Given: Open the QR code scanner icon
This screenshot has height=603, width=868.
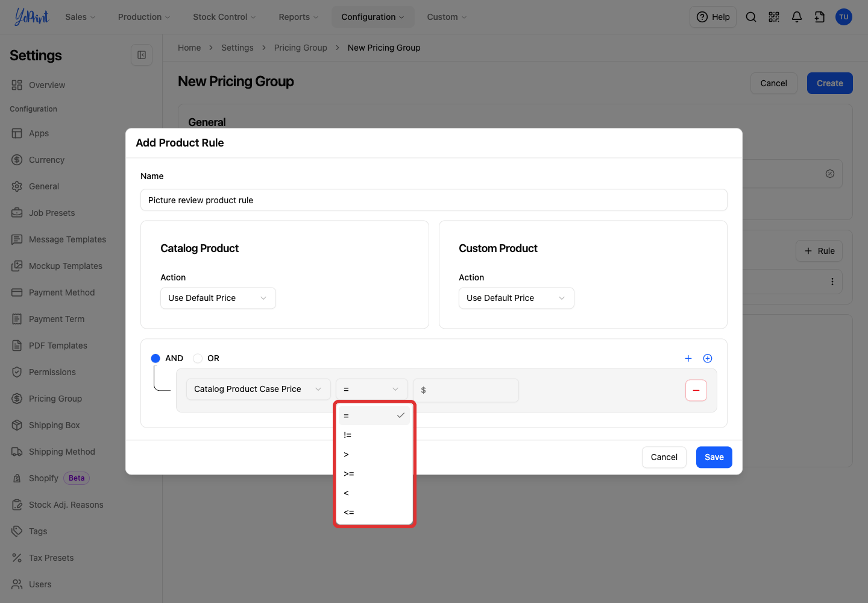Looking at the screenshot, I should (x=774, y=17).
